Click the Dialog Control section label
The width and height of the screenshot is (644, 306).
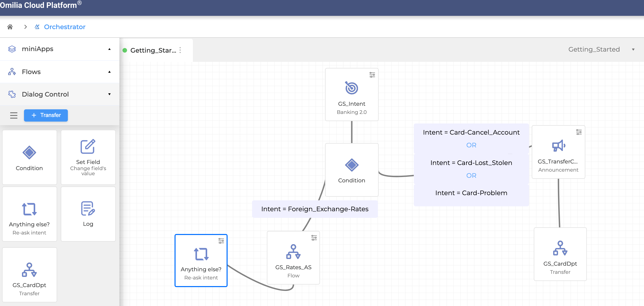tap(45, 94)
